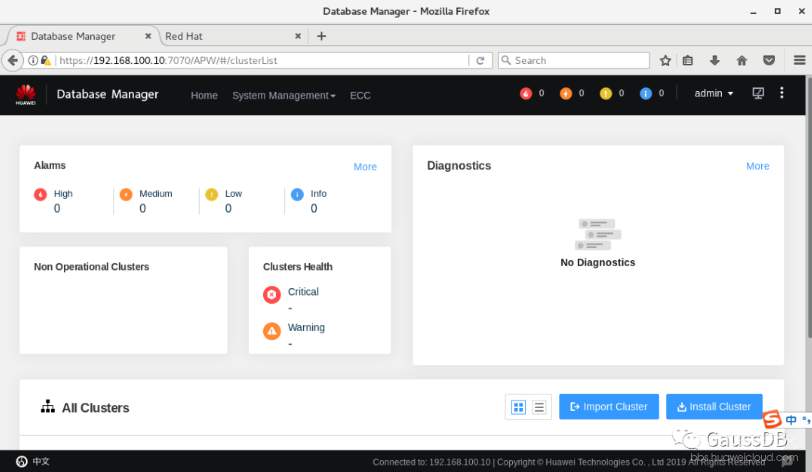812x472 pixels.
Task: Close the Red Hat tab
Action: (x=298, y=36)
